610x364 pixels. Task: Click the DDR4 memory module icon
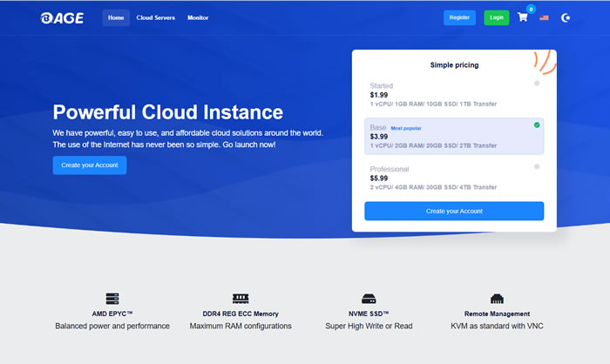[x=241, y=299]
